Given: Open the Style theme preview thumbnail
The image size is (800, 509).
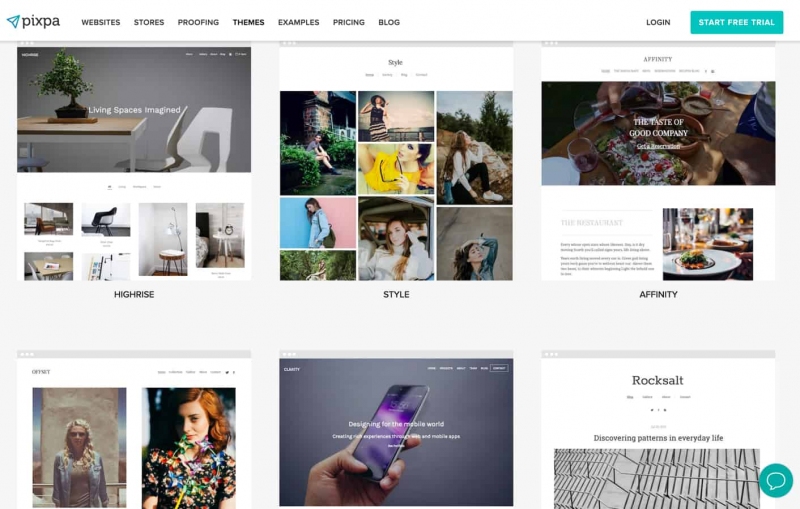Looking at the screenshot, I should (396, 161).
